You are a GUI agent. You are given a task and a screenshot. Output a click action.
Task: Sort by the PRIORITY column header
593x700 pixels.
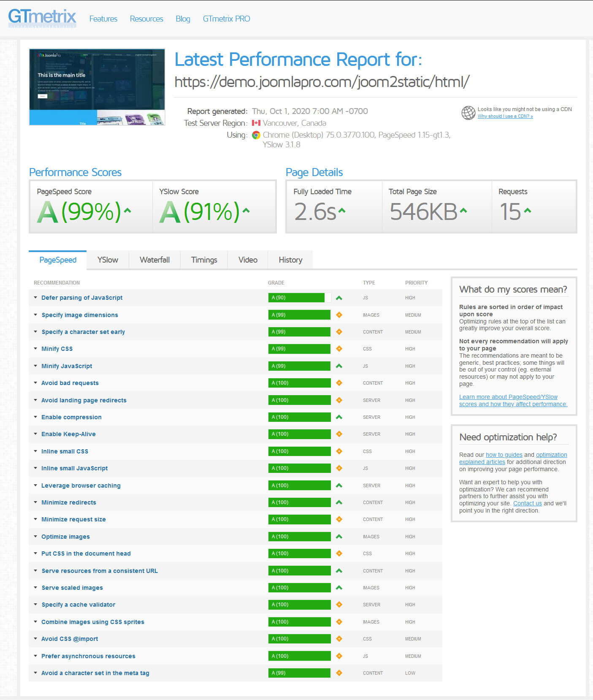click(x=416, y=283)
